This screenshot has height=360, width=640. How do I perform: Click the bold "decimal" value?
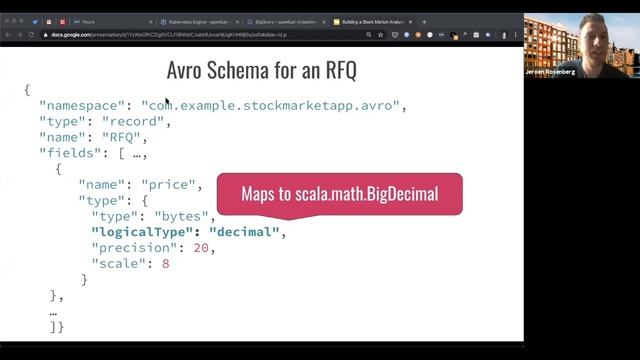click(244, 232)
